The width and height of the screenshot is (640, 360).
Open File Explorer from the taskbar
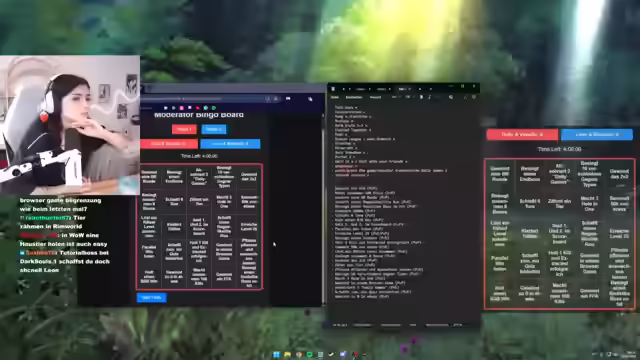287,354
